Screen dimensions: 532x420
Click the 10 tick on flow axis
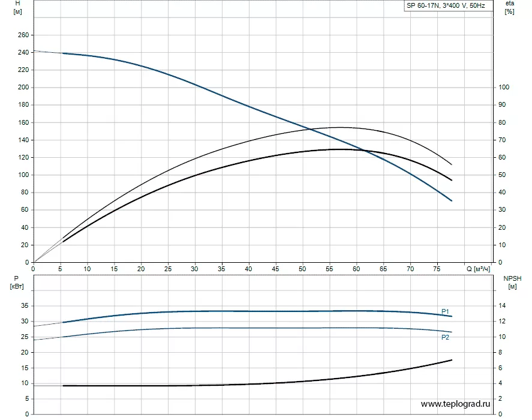[87, 269]
